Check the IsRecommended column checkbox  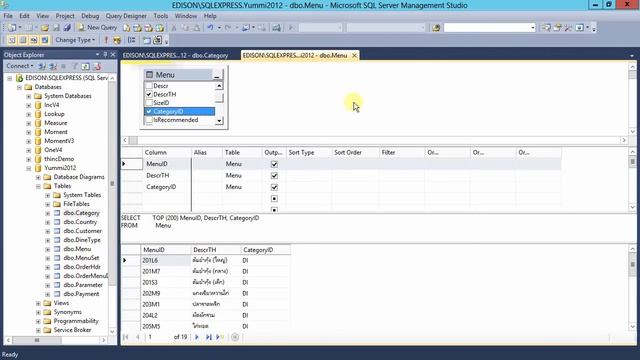tap(149, 120)
